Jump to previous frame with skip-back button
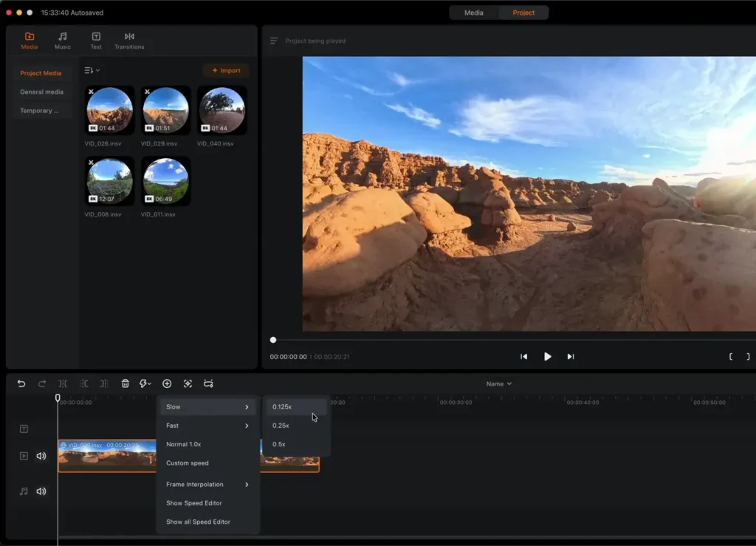This screenshot has height=546, width=756. 524,357
